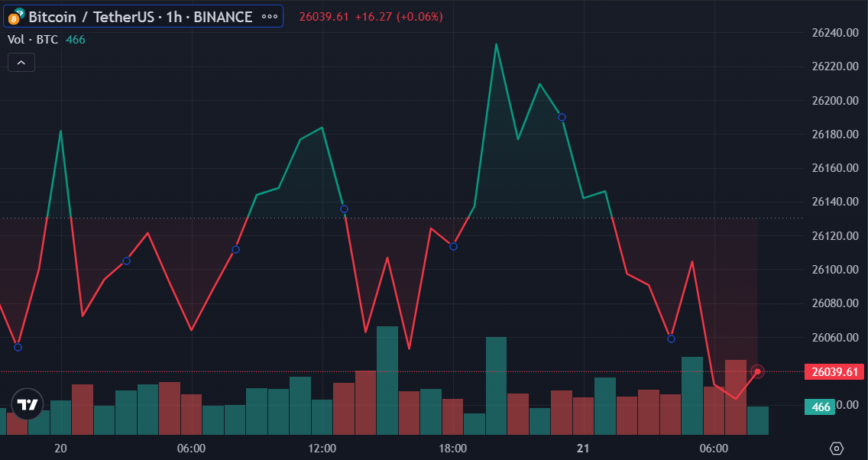Click the 21 date label on time axis

coord(583,448)
